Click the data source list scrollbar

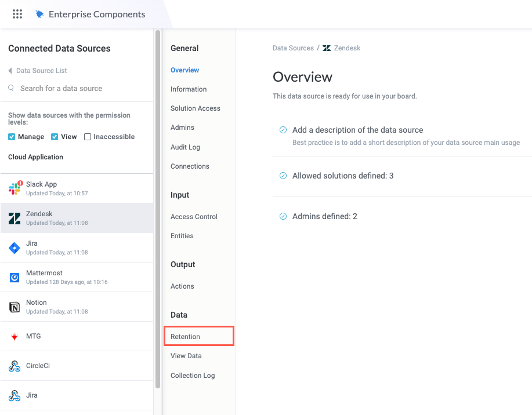point(158,209)
